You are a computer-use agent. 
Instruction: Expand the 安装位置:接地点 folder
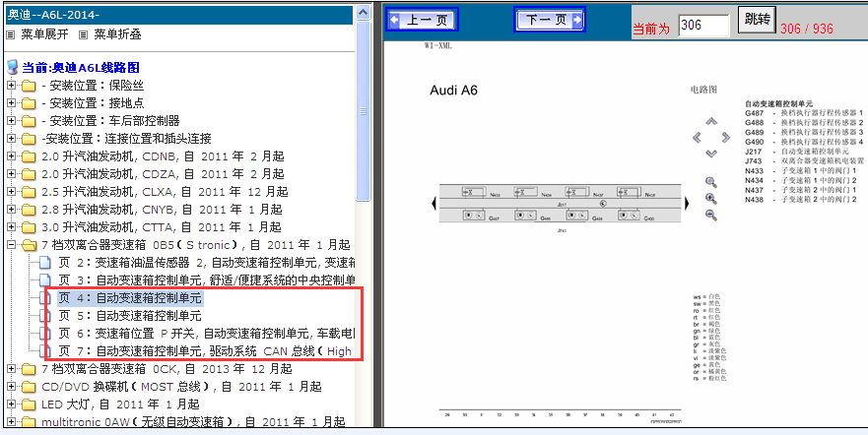point(11,103)
